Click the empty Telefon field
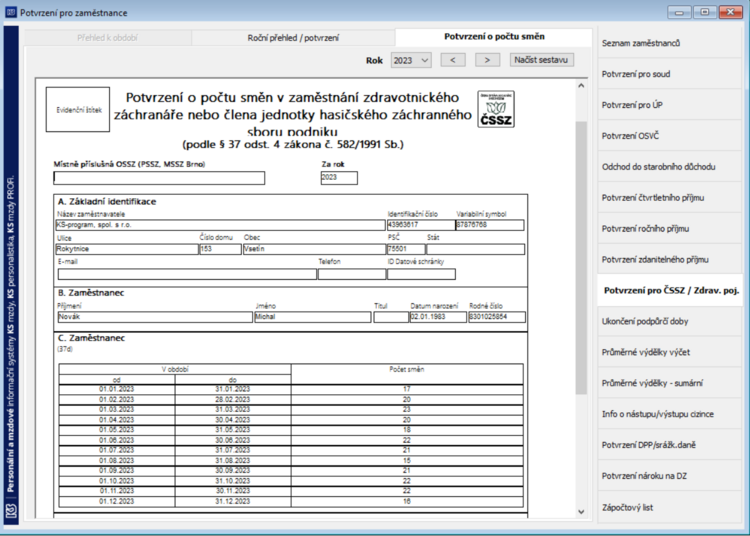Screen dimensions: 750x536 click(352, 274)
